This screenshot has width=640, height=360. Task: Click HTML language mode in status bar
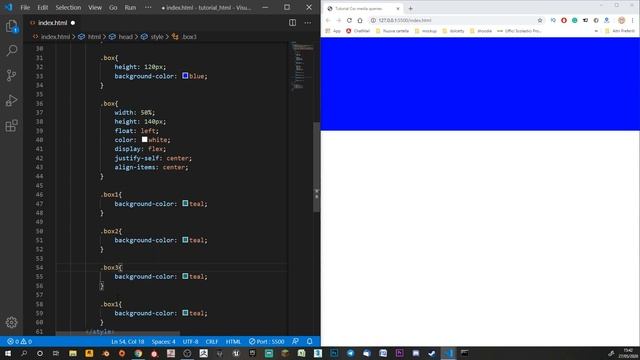233,342
